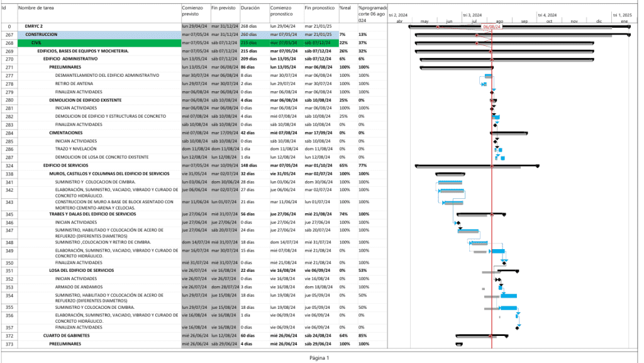Select the EDIFICIO ADMINISTRATIVO summary task

tap(70, 59)
